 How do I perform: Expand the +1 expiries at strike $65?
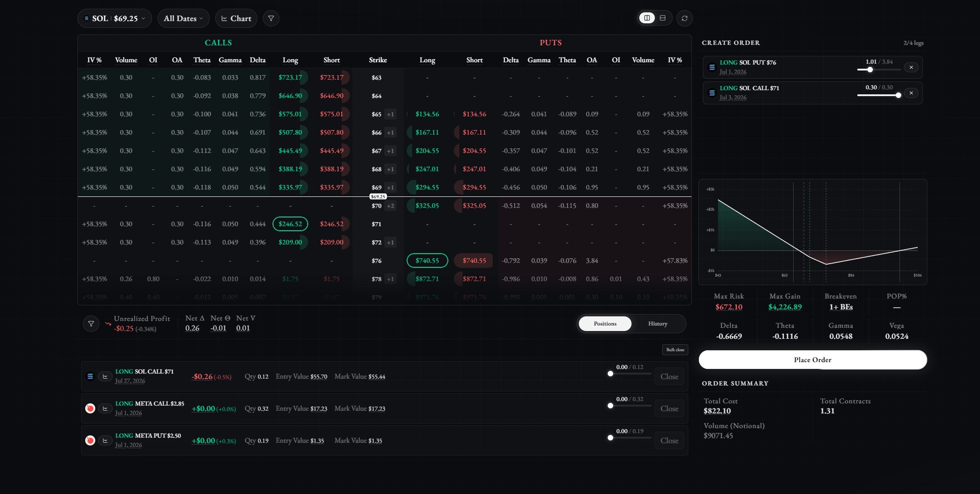[x=390, y=114]
